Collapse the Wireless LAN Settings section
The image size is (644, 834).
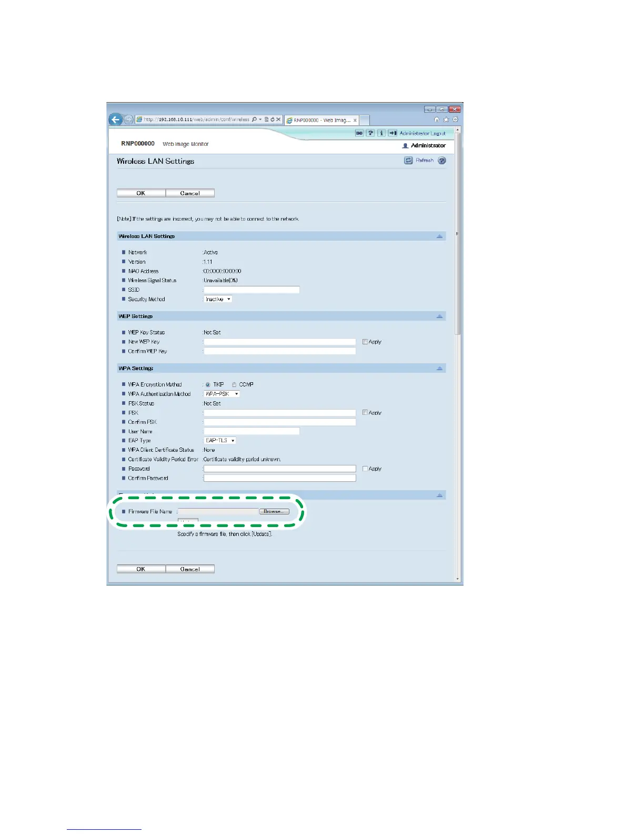[439, 236]
